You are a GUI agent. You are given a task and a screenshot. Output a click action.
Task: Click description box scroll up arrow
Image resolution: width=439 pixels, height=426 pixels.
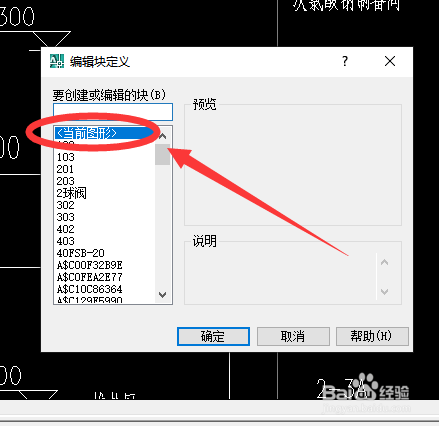384,262
